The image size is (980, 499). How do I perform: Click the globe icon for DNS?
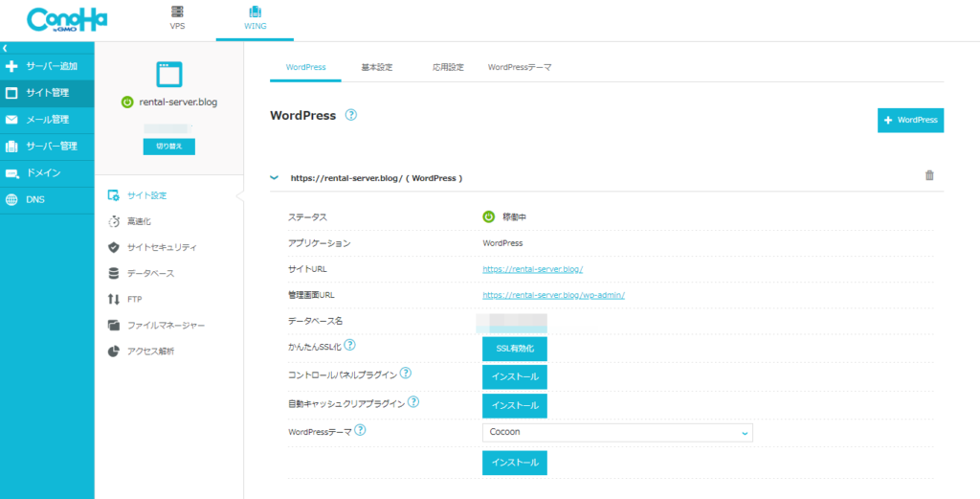click(11, 200)
